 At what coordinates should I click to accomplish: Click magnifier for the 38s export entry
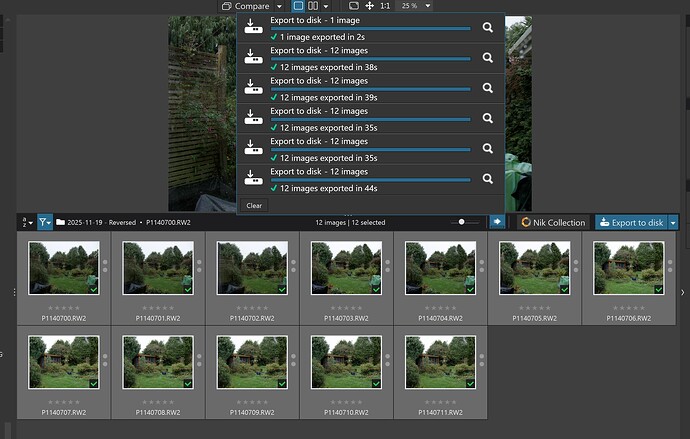(488, 58)
